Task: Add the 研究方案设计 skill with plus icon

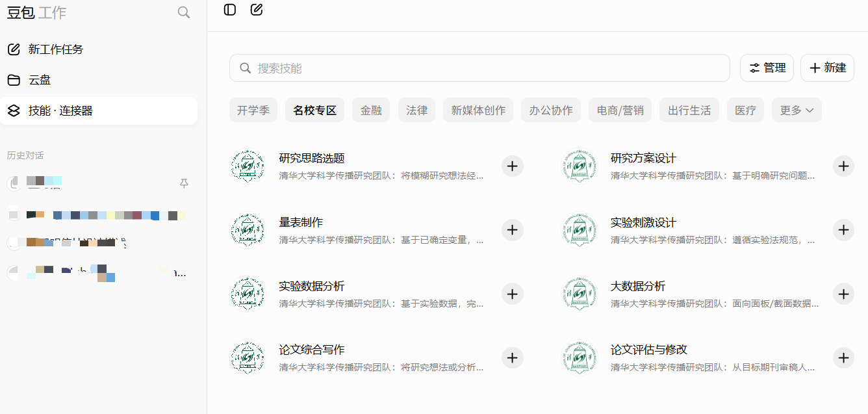Action: (843, 166)
